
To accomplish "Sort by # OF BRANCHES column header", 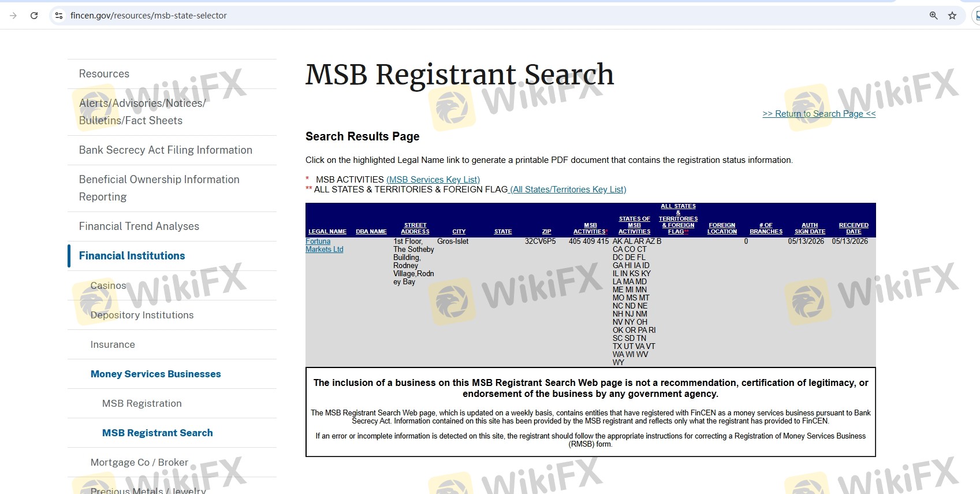I will point(766,229).
